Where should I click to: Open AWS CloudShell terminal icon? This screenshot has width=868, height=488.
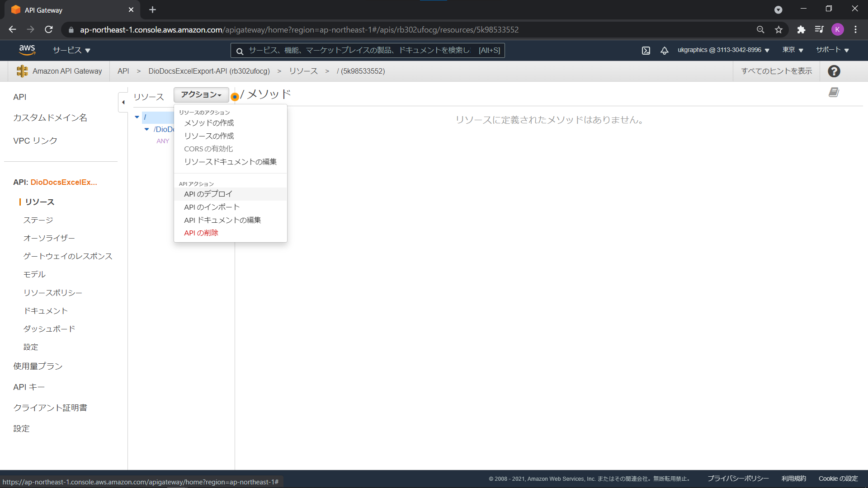[x=646, y=50]
